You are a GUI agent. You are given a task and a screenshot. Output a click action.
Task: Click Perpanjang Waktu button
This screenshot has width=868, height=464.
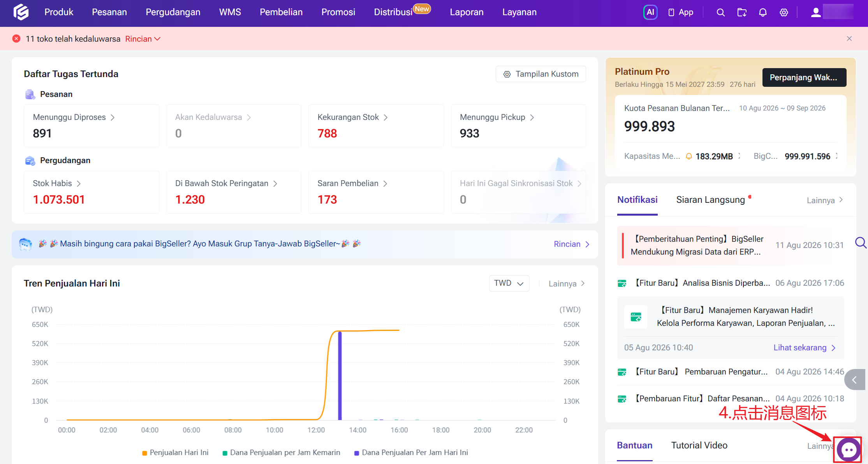[804, 77]
